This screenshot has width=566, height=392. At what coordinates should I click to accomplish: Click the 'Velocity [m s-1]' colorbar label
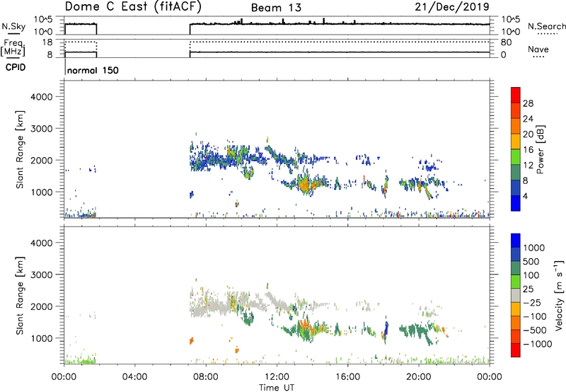coord(559,295)
